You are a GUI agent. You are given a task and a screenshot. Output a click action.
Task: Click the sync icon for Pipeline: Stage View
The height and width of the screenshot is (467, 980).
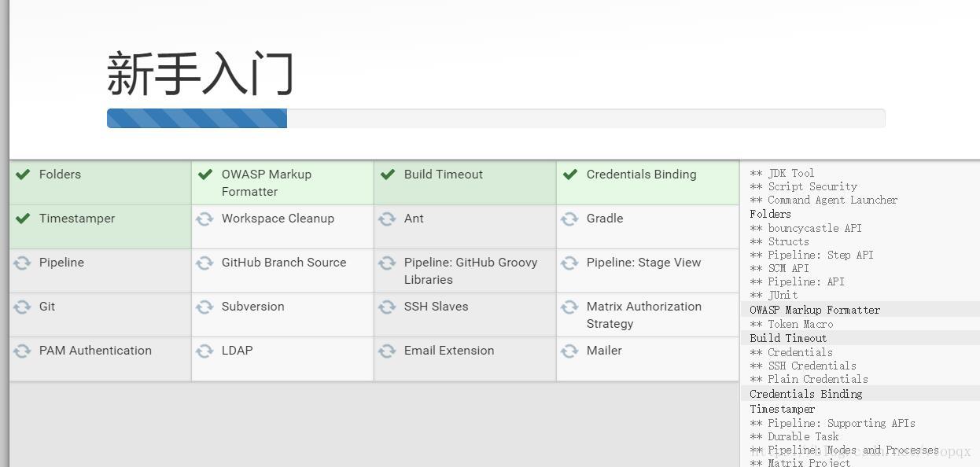pos(569,263)
